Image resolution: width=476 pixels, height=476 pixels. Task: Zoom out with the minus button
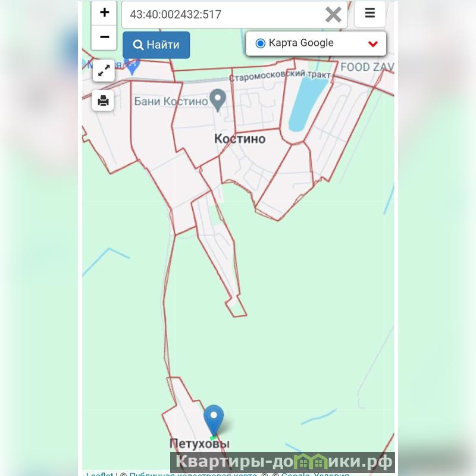click(x=104, y=37)
